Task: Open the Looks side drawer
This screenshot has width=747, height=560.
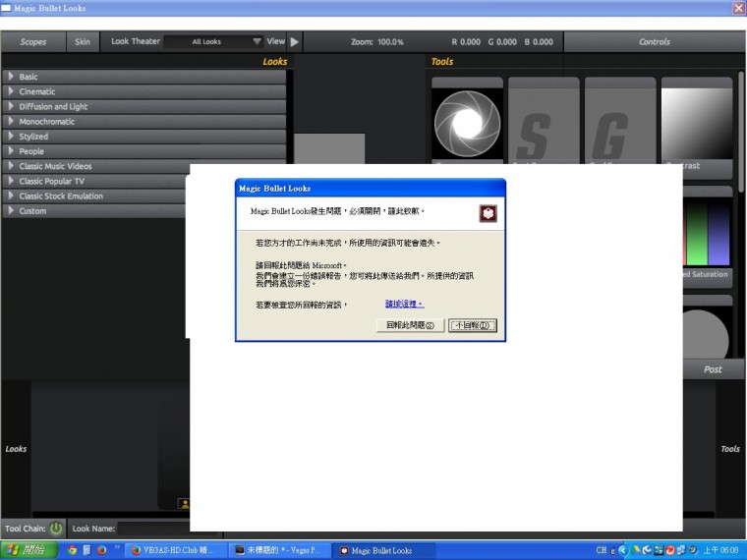Action: tap(16, 449)
